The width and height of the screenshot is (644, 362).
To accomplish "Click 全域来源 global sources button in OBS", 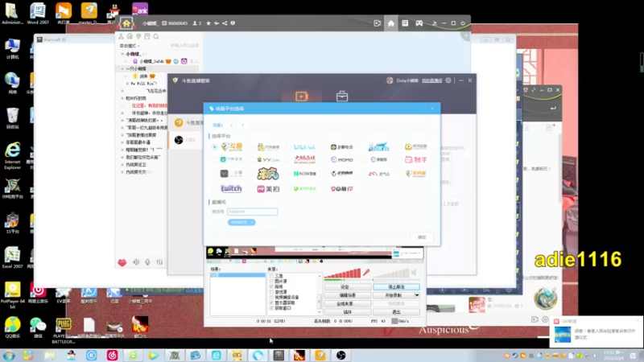I will (348, 304).
